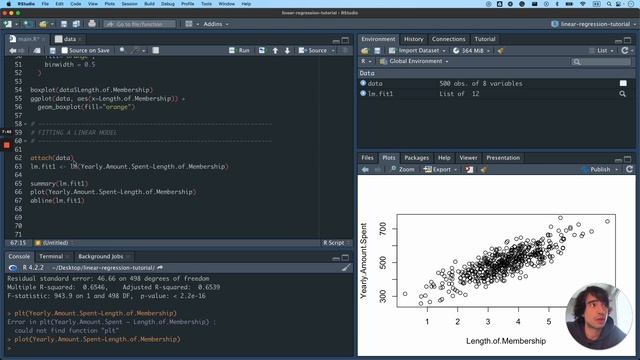
Task: Remove the current plot
Action: [x=469, y=169]
